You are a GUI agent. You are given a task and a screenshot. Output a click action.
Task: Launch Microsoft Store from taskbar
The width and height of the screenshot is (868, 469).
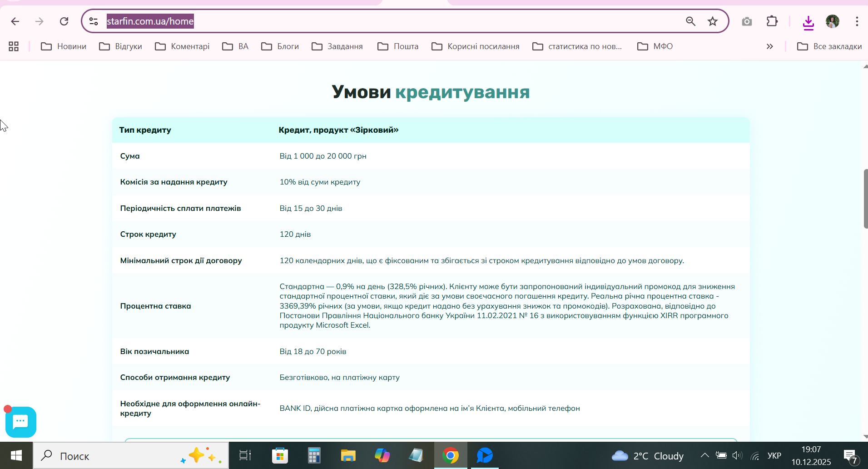coord(280,455)
